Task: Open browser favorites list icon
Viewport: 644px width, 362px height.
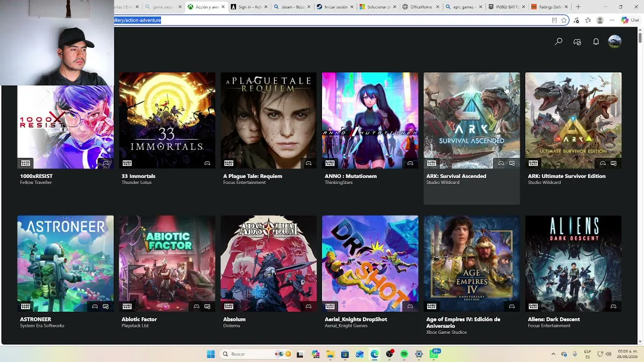Action: point(588,20)
